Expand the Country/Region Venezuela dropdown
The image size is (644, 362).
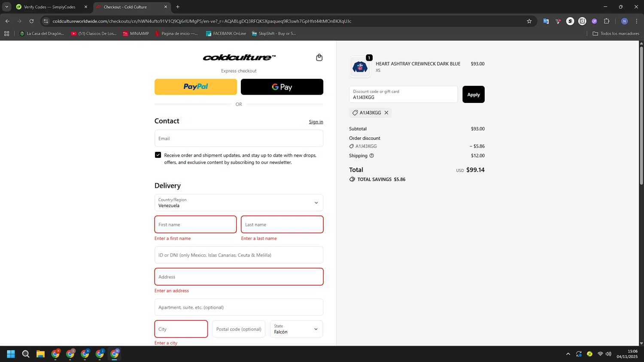239,202
